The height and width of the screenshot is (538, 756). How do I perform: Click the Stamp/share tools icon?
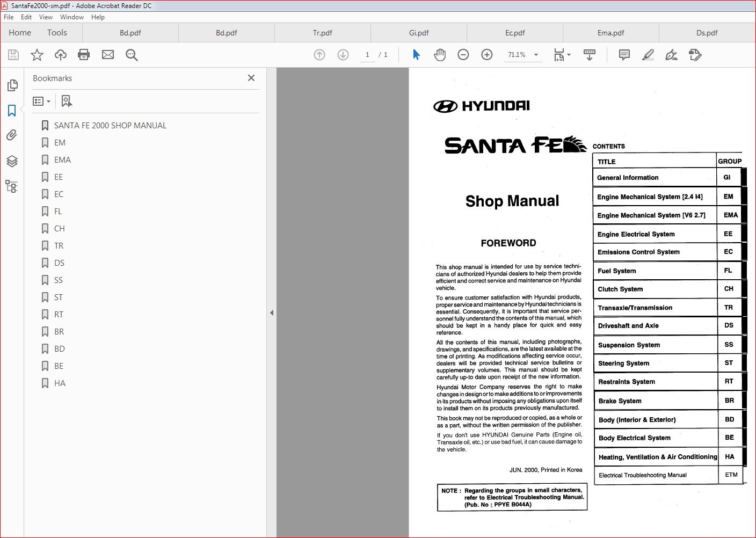coord(695,55)
